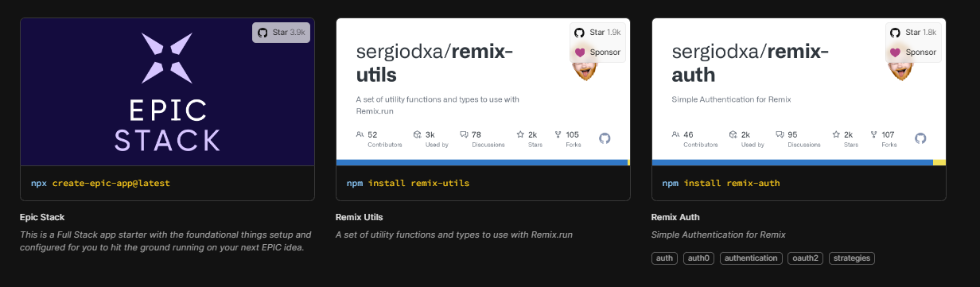This screenshot has width=980, height=287.
Task: Click the 105 Forks stat
Action: point(567,139)
